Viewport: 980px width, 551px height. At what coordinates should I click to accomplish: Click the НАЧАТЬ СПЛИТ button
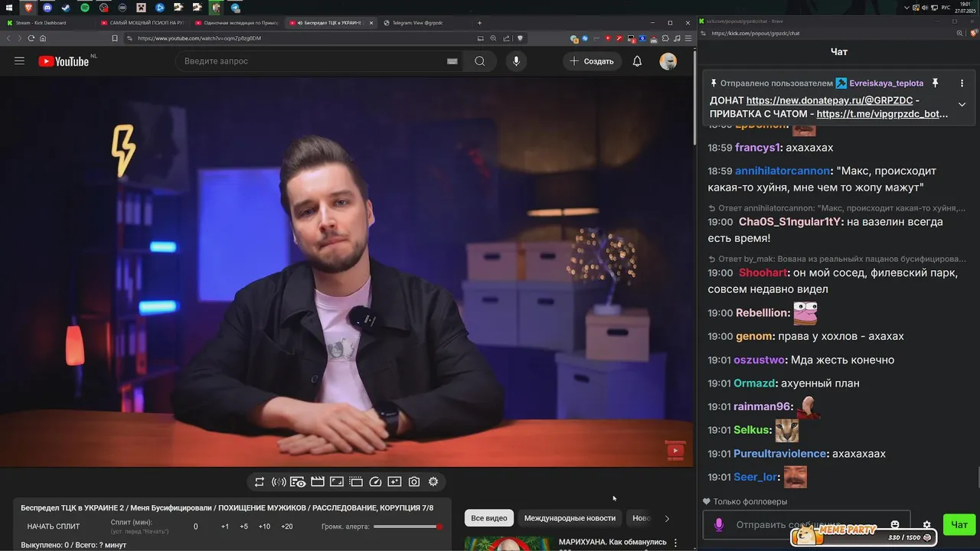coord(54,527)
